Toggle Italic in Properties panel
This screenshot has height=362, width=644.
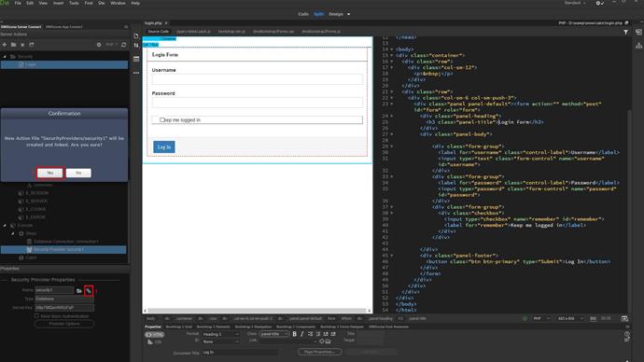point(301,334)
